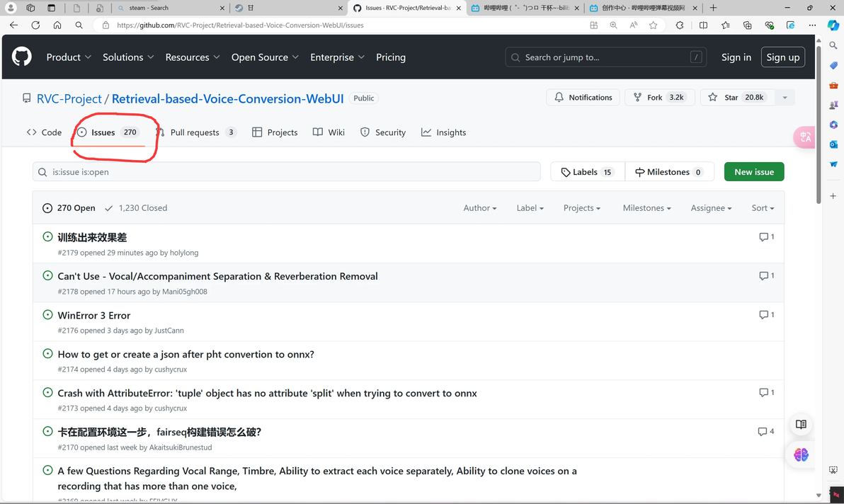Expand the Product navigation dropdown

pyautogui.click(x=69, y=57)
